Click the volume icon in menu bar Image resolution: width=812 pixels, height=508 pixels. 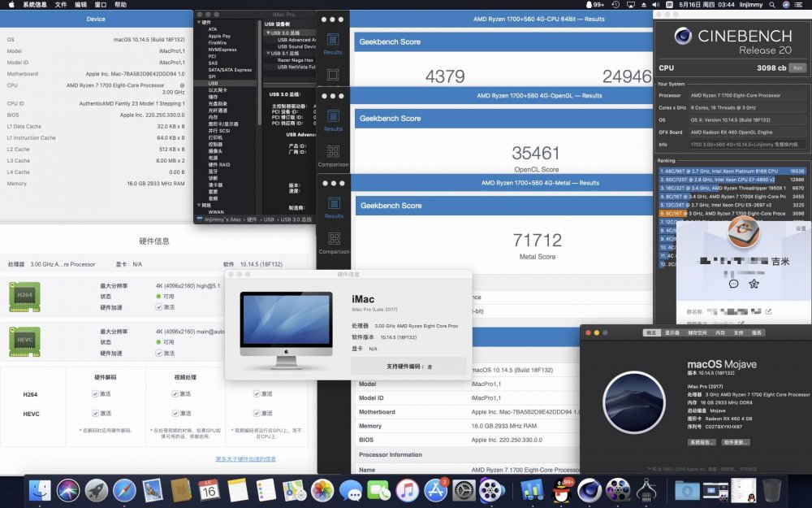[x=655, y=5]
